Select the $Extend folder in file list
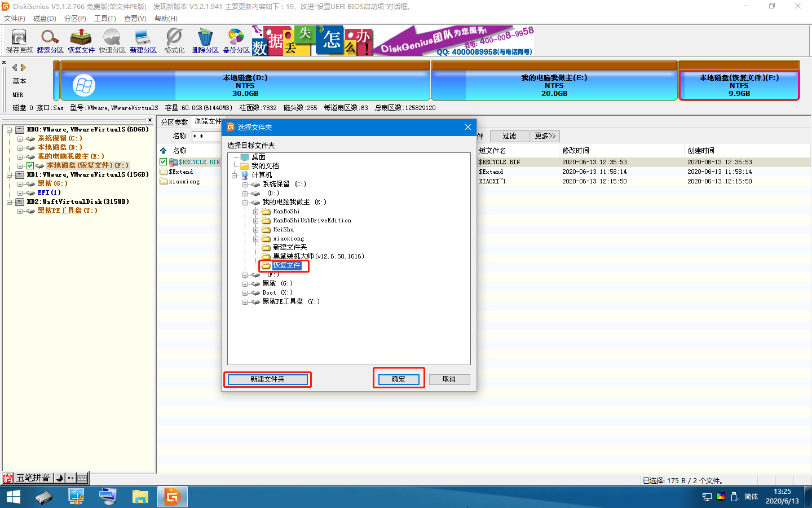812x508 pixels. [181, 172]
